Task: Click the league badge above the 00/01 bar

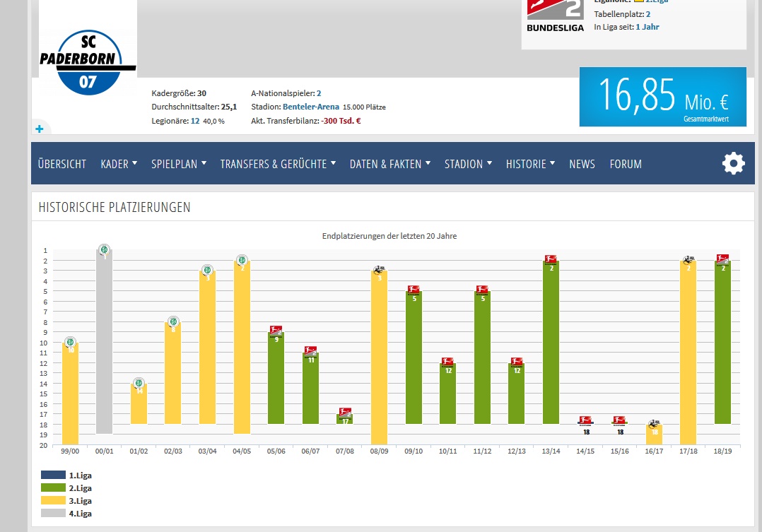Action: click(x=104, y=249)
